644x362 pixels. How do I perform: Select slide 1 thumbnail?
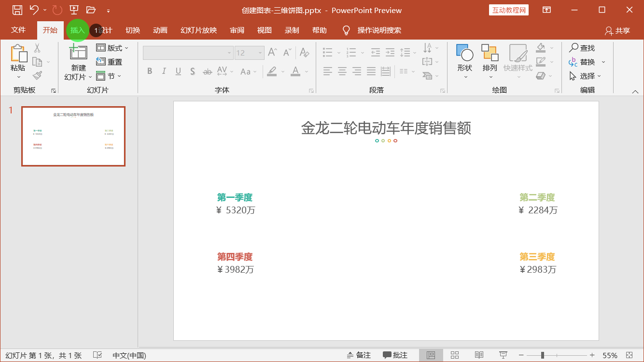(73, 137)
